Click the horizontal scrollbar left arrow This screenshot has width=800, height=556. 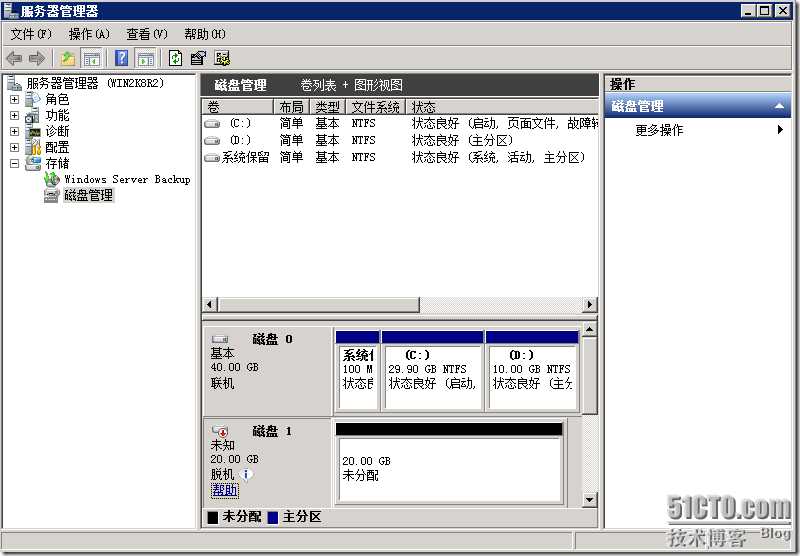[209, 305]
